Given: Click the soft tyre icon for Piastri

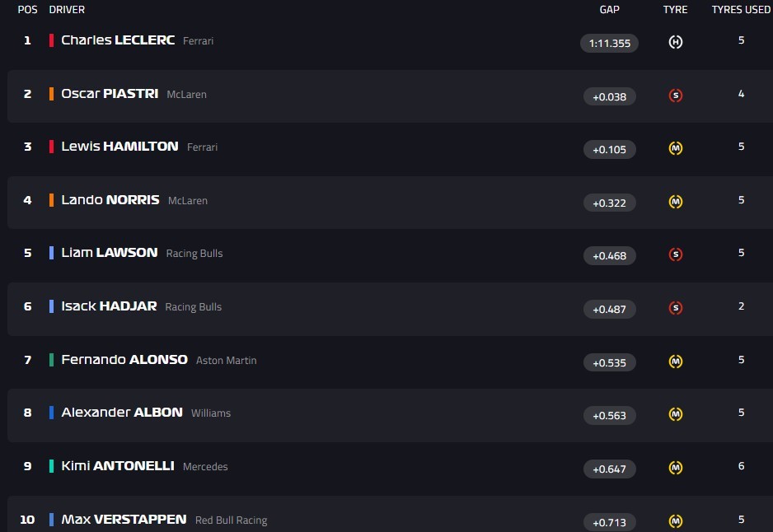Looking at the screenshot, I should click(x=676, y=96).
